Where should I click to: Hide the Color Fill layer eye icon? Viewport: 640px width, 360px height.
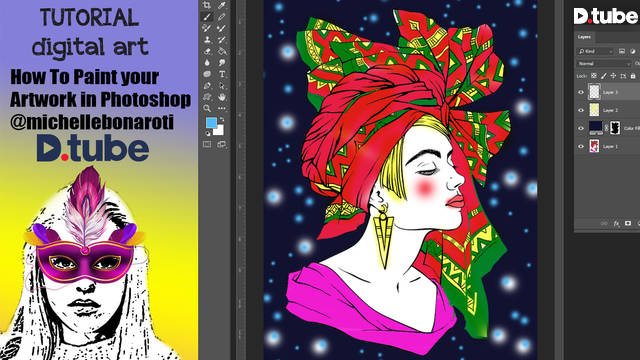pyautogui.click(x=581, y=128)
